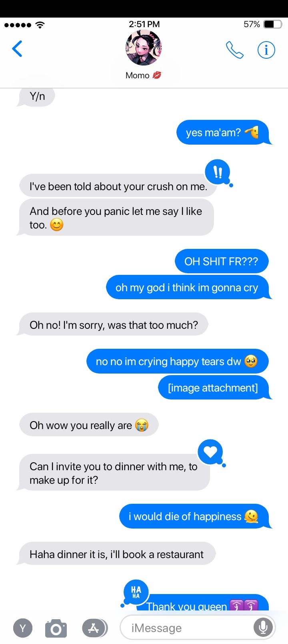Tap Momo's profile picture avatar

click(144, 48)
